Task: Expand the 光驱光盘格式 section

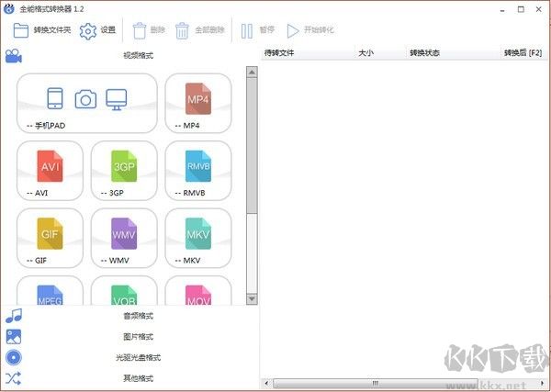Action: pos(129,358)
